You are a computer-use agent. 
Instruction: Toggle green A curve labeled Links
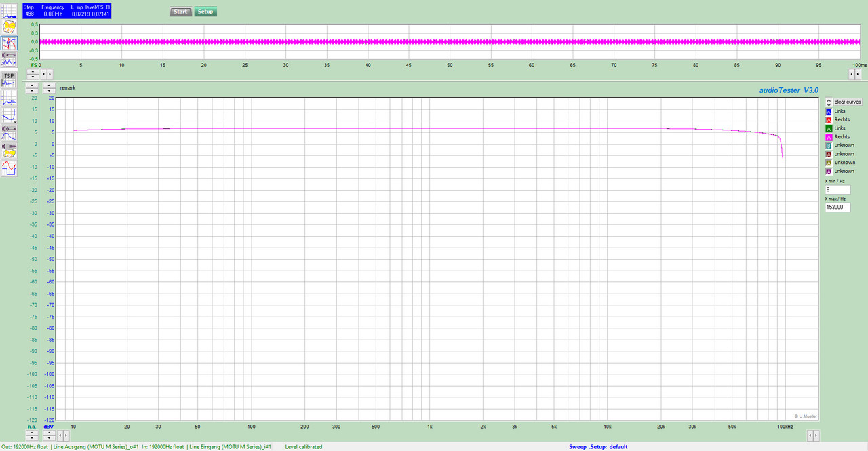point(829,128)
